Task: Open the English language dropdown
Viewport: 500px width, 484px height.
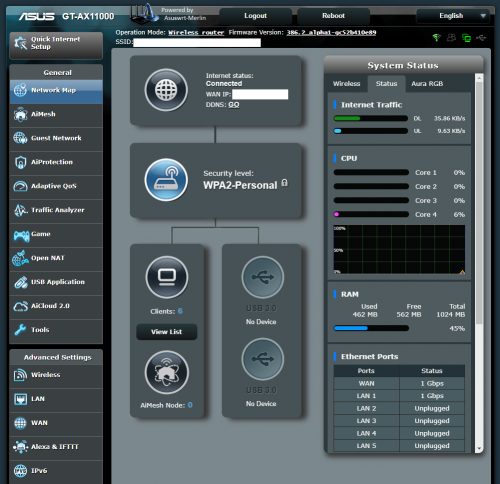Action: (x=453, y=16)
